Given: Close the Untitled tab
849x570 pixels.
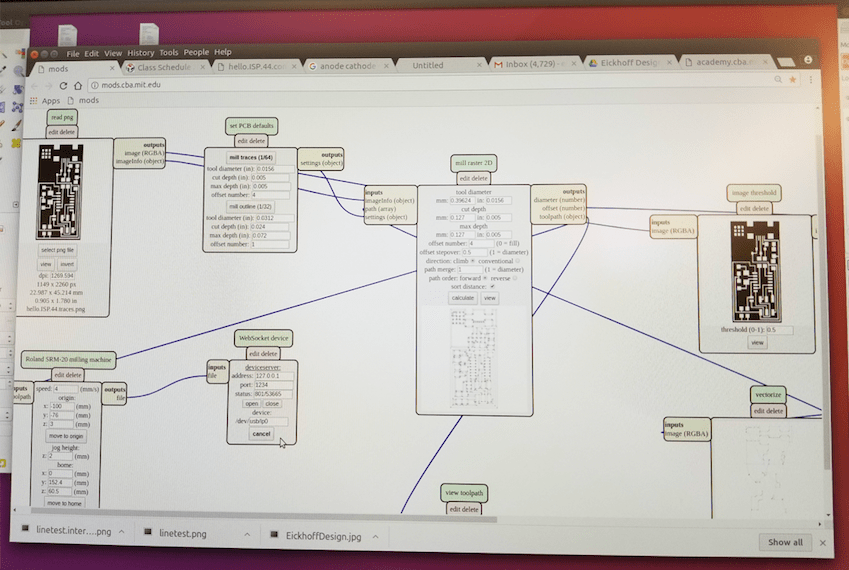Looking at the screenshot, I should point(479,65).
